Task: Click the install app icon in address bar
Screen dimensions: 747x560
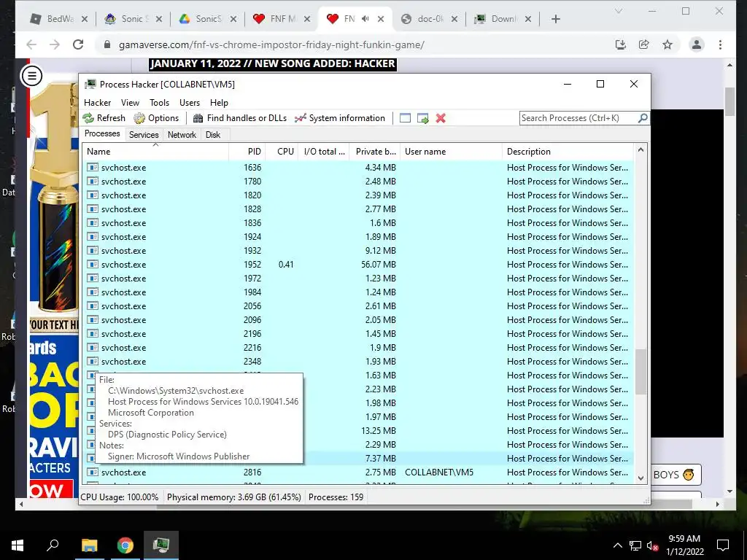Action: click(x=620, y=44)
